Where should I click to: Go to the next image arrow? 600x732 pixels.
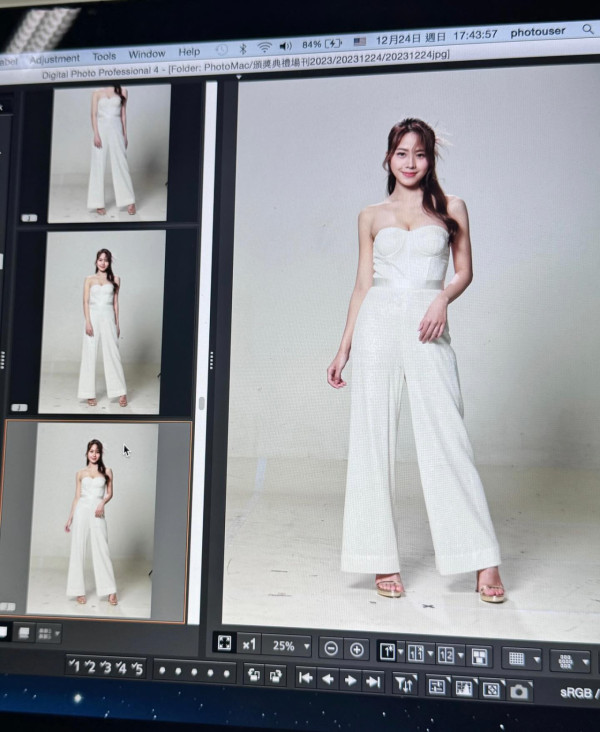350,681
